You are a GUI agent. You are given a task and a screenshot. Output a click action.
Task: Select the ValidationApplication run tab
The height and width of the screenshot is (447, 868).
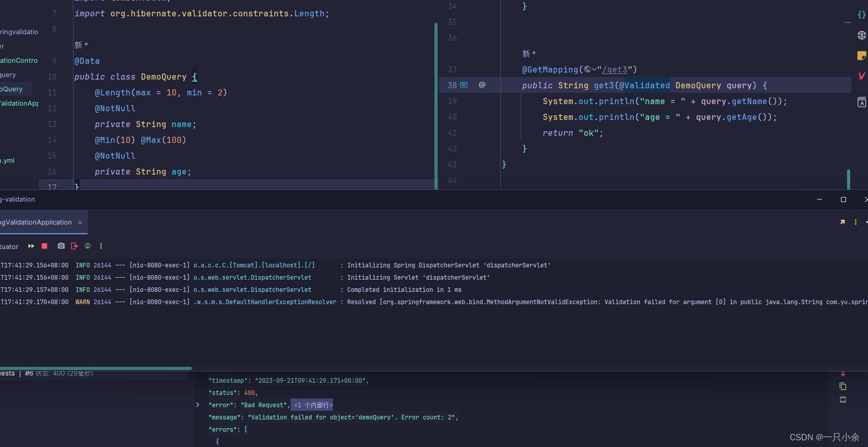click(x=36, y=222)
